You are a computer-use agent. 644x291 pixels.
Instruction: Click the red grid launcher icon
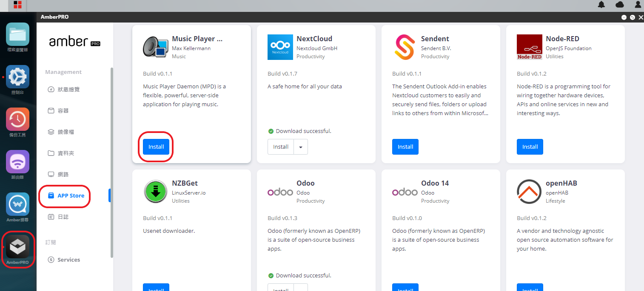17,5
